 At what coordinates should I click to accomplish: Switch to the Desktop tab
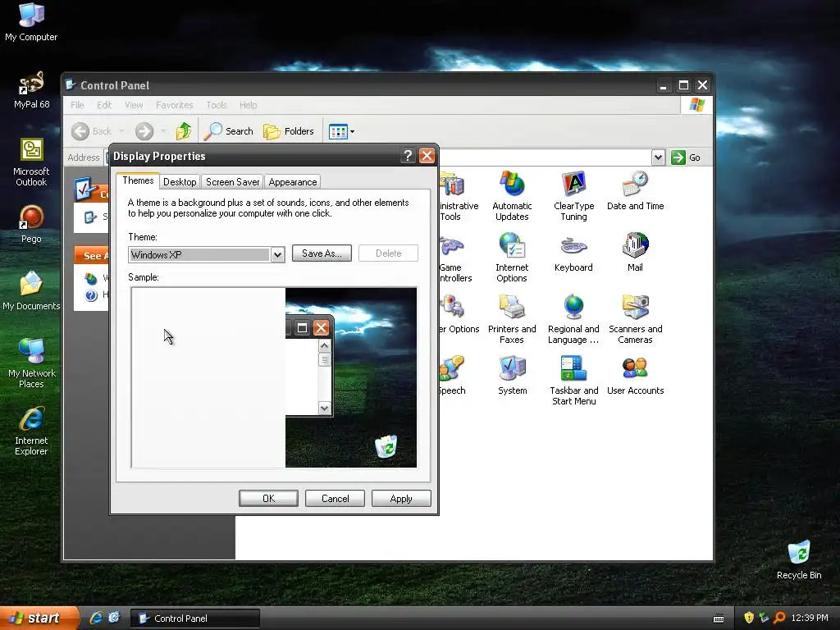[180, 181]
